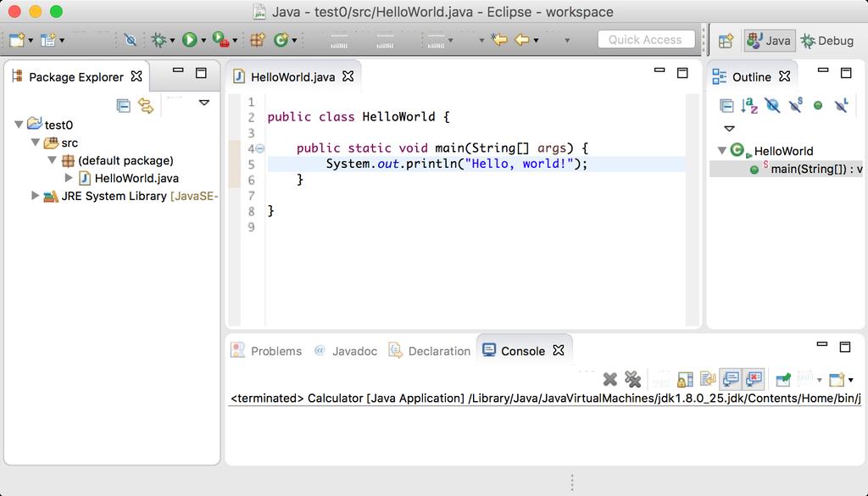Expand the HelloWorld.java tree node
The width and height of the screenshot is (868, 496).
click(x=70, y=178)
